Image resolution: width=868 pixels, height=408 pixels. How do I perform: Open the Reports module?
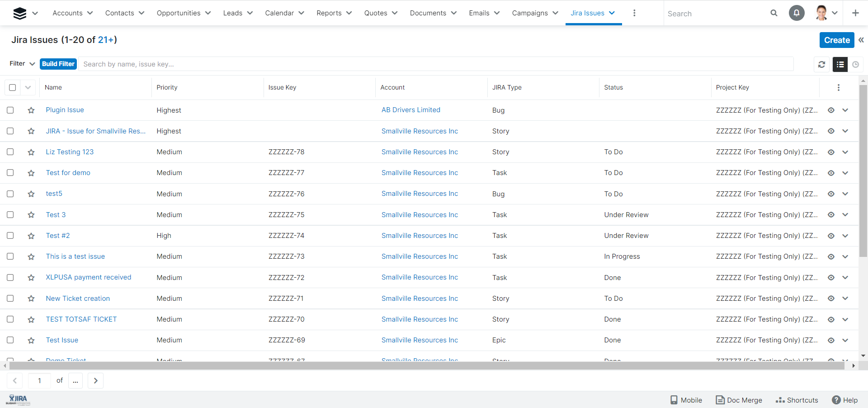[x=329, y=13]
